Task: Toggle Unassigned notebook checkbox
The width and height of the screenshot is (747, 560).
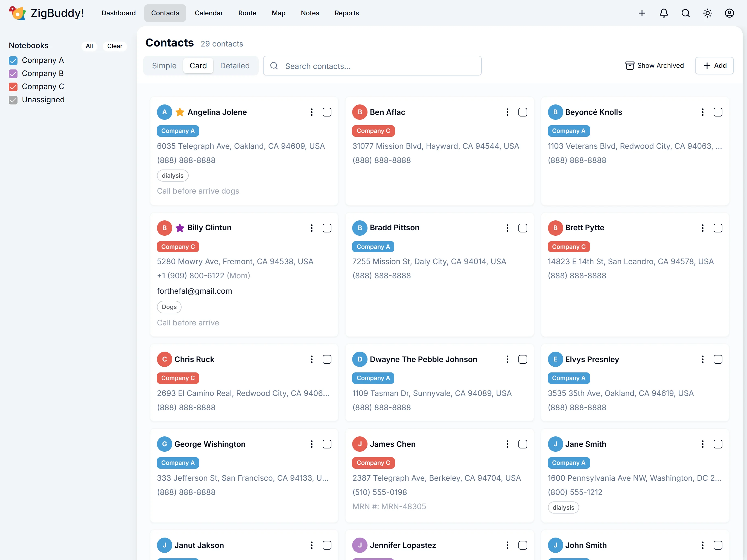Action: pos(13,100)
